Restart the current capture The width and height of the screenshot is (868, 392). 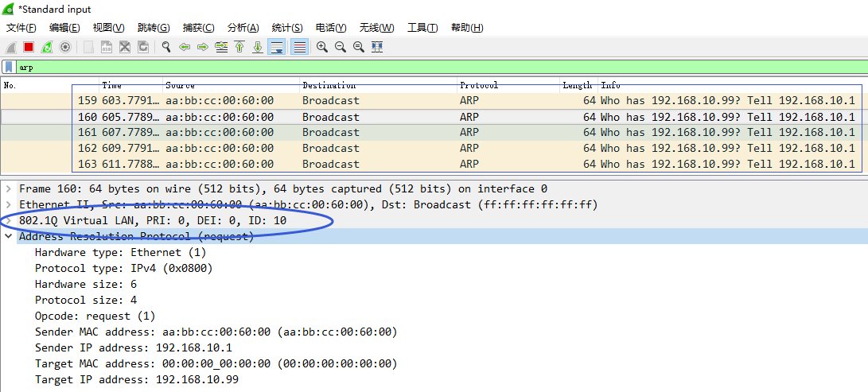pos(47,47)
